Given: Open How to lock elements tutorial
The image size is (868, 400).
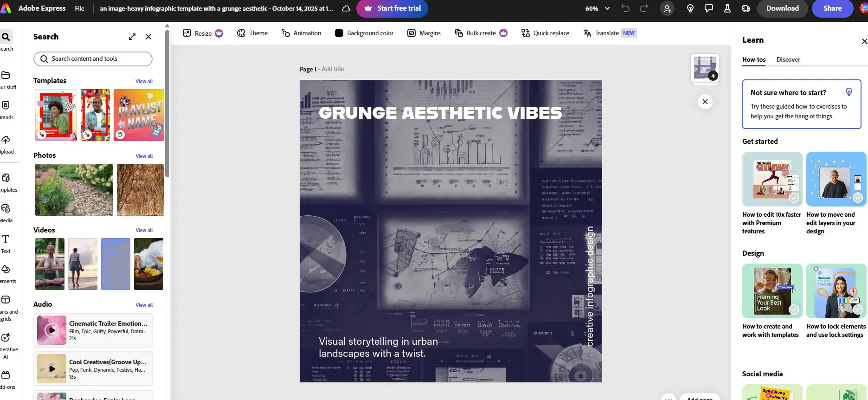Looking at the screenshot, I should pyautogui.click(x=836, y=301).
